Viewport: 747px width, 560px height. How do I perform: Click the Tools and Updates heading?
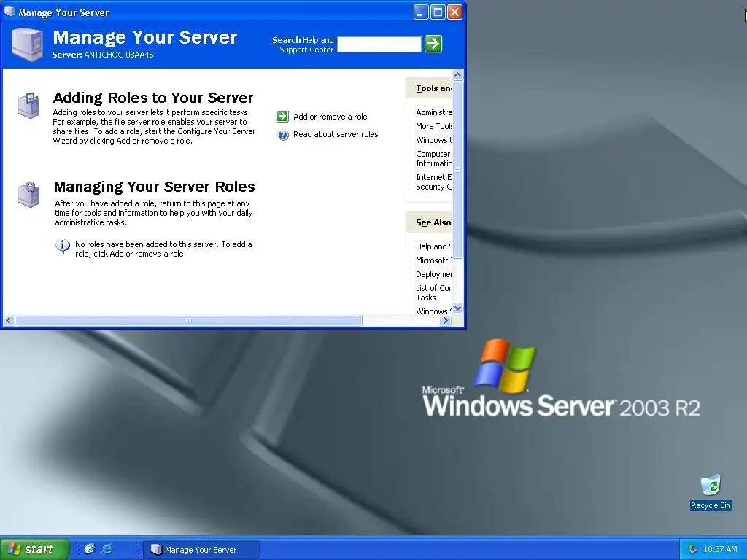[433, 88]
